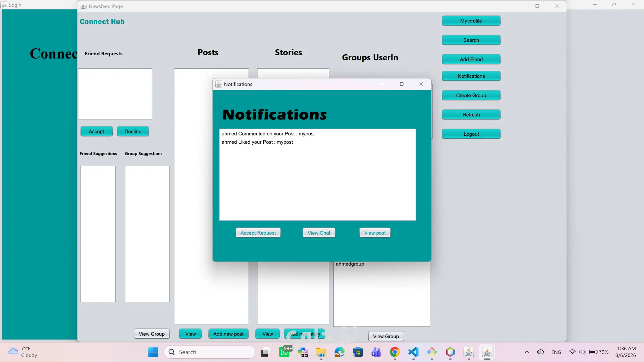Open the weather widget showing 71°F Cloudy
Screen dimensions: 644x362
pos(23,352)
